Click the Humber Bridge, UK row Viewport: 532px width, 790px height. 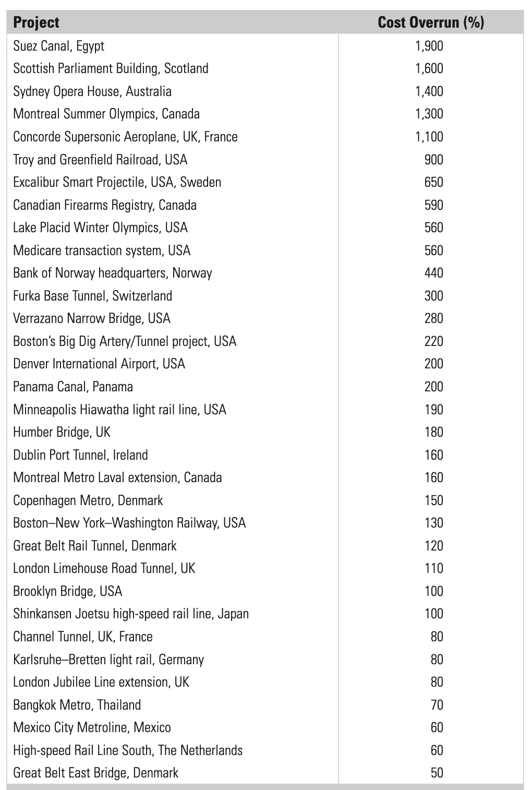(265, 432)
